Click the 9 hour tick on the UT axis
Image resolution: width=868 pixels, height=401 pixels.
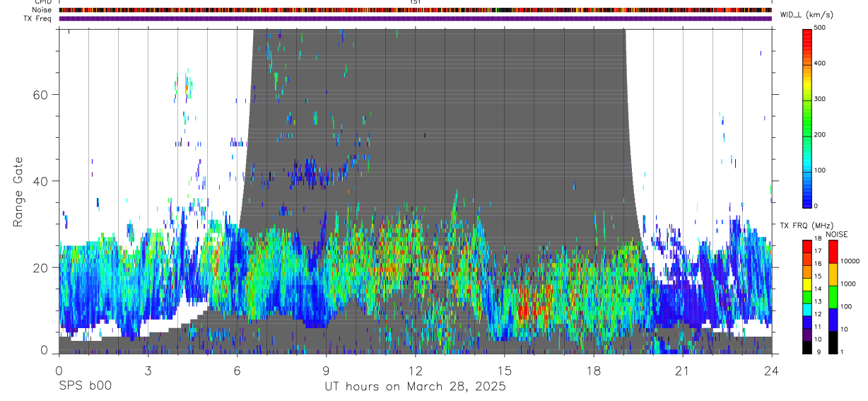pyautogui.click(x=326, y=370)
